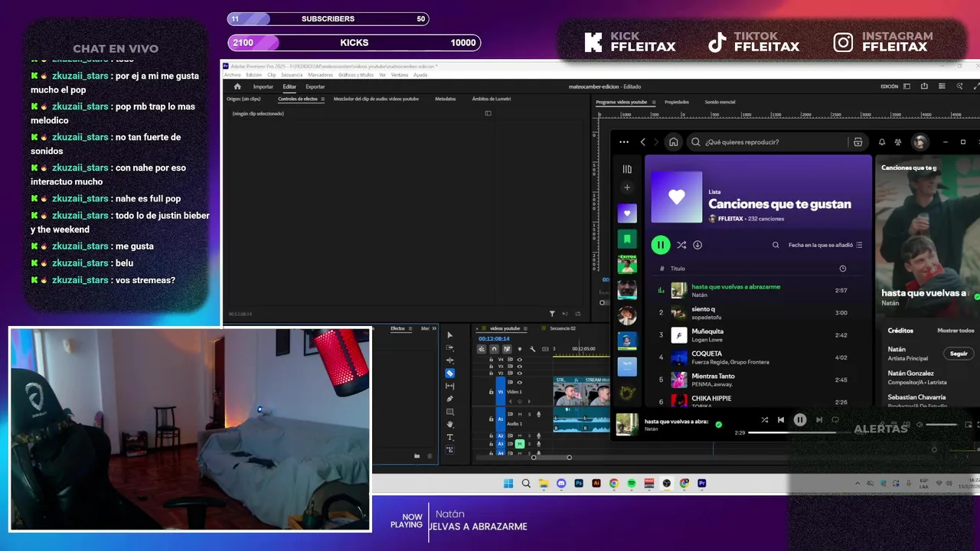This screenshot has width=980, height=551.
Task: Open Secuencia menu in Premiere
Action: (x=292, y=75)
